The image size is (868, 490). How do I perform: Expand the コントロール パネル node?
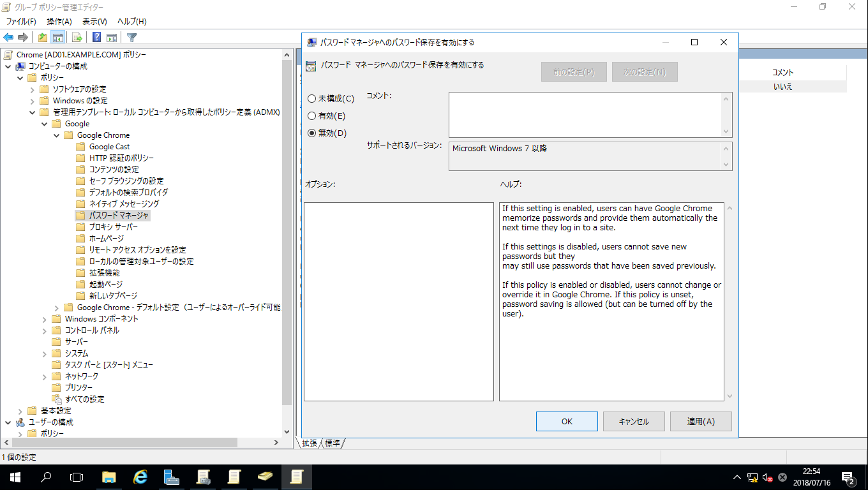pyautogui.click(x=45, y=330)
